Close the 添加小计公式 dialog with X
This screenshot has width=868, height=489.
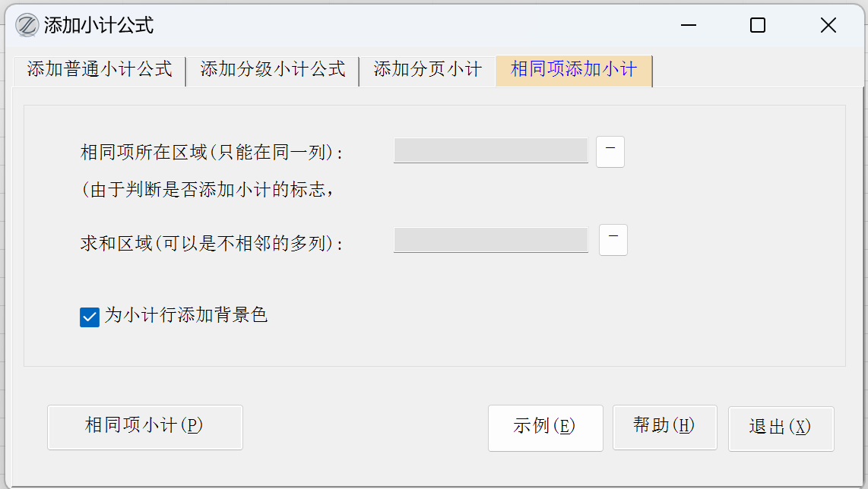click(828, 26)
